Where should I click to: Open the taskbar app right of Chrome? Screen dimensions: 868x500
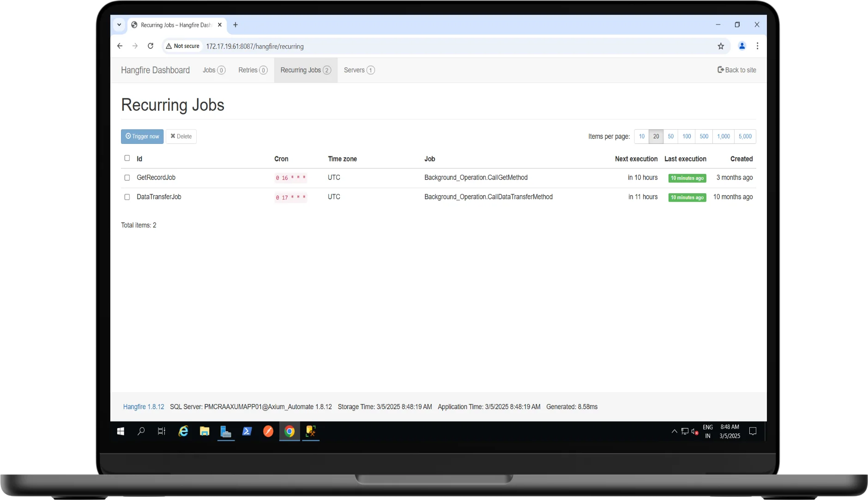(x=311, y=431)
